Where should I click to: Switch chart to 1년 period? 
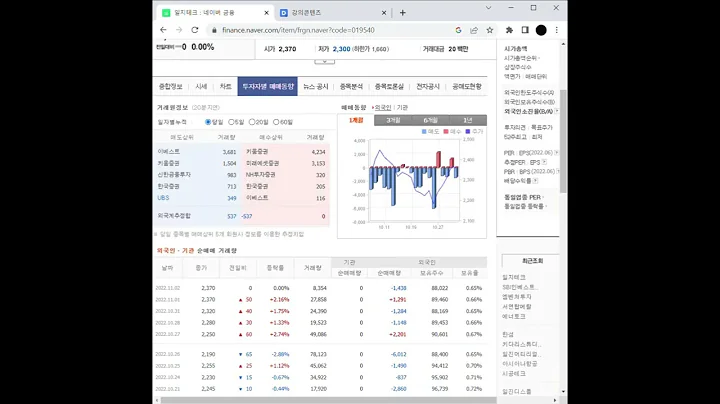pyautogui.click(x=467, y=120)
